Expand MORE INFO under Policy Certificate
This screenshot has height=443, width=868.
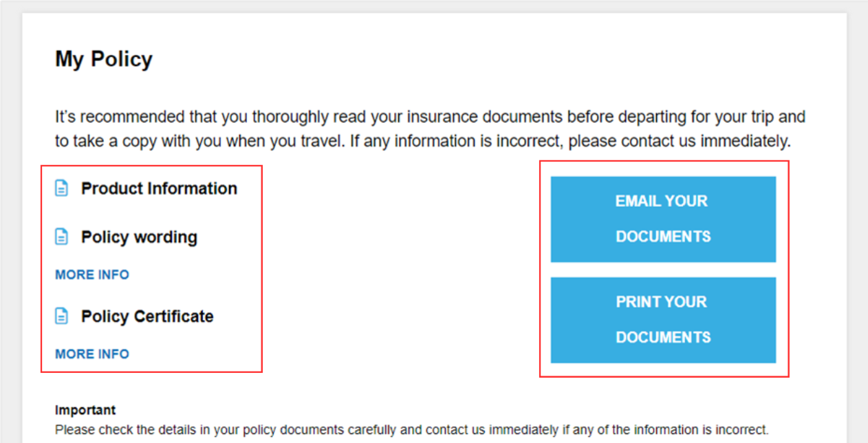[92, 354]
